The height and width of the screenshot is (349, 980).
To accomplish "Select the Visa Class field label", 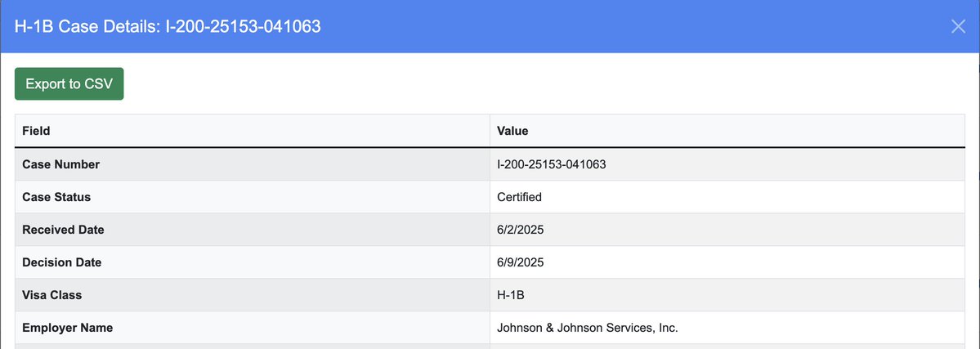I will (51, 294).
